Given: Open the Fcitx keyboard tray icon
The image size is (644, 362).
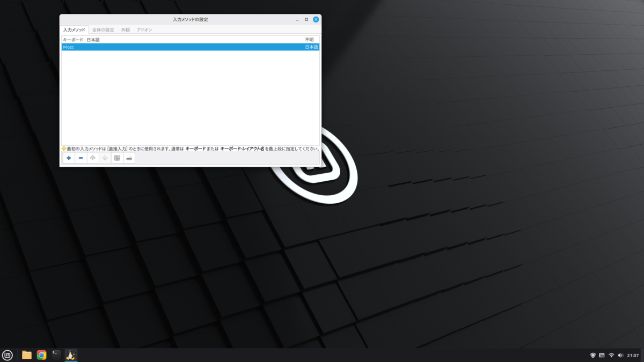Looking at the screenshot, I should 602,355.
